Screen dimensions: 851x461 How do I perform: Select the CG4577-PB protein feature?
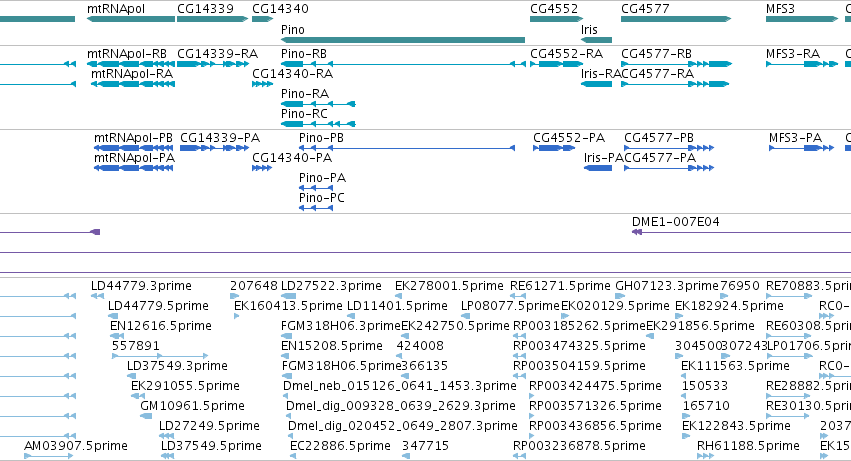click(669, 148)
